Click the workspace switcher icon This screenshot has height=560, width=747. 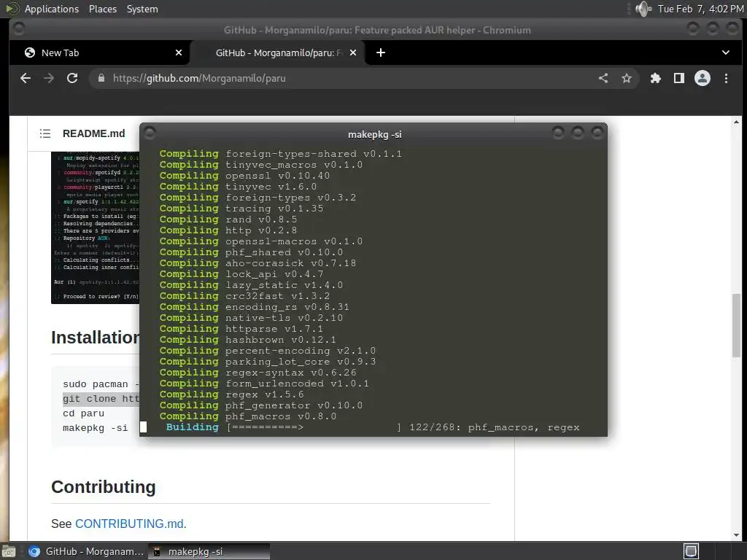(x=692, y=551)
